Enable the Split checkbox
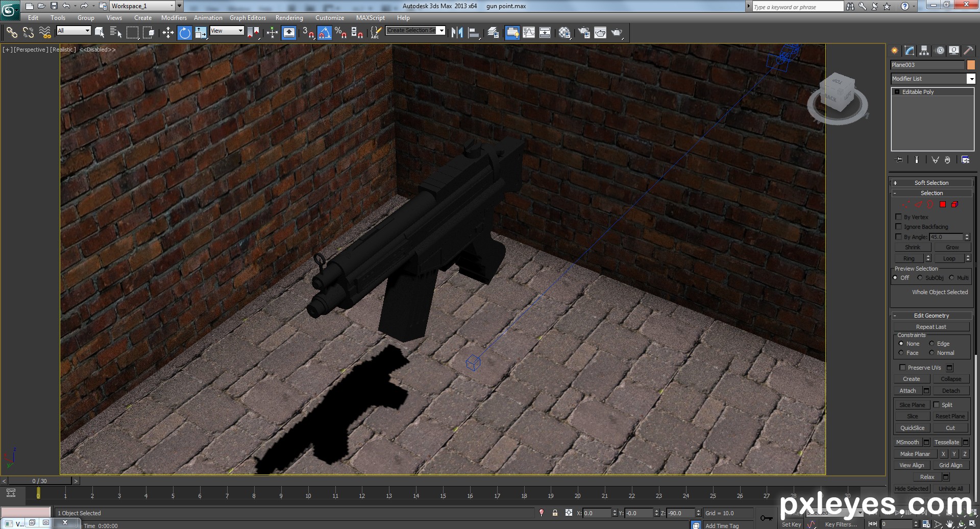 tap(937, 405)
